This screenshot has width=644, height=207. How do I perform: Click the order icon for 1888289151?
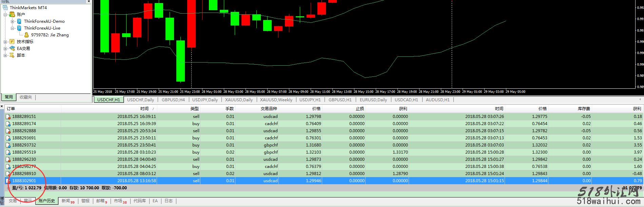click(8, 117)
